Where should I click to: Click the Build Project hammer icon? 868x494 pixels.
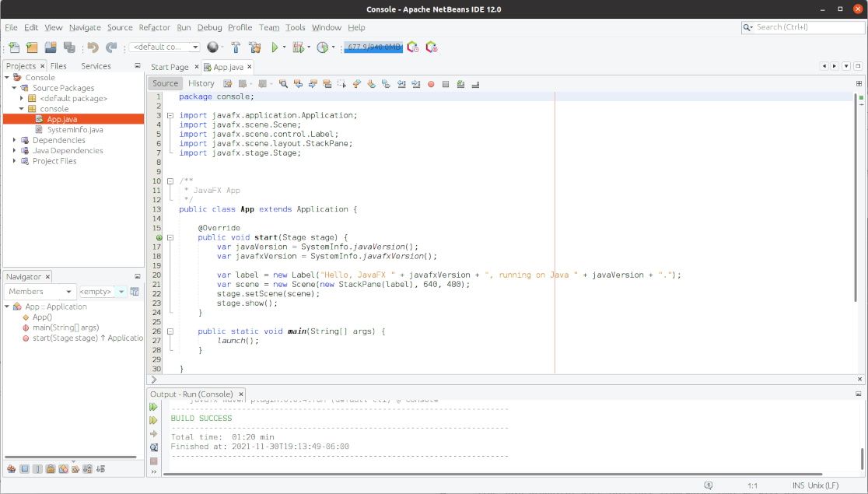(x=236, y=47)
